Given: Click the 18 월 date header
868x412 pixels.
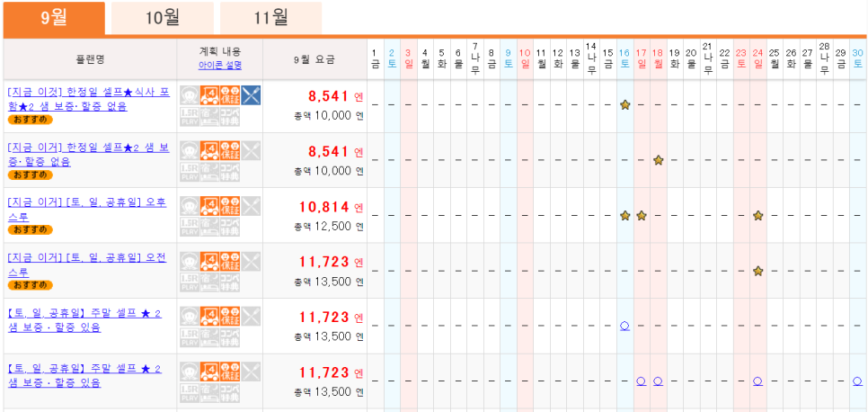Looking at the screenshot, I should pos(659,58).
